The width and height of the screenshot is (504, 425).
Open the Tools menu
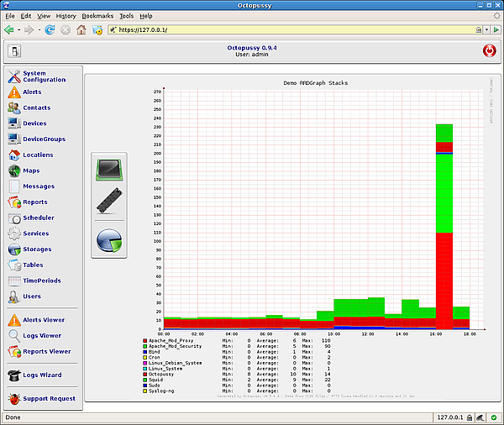tap(126, 16)
